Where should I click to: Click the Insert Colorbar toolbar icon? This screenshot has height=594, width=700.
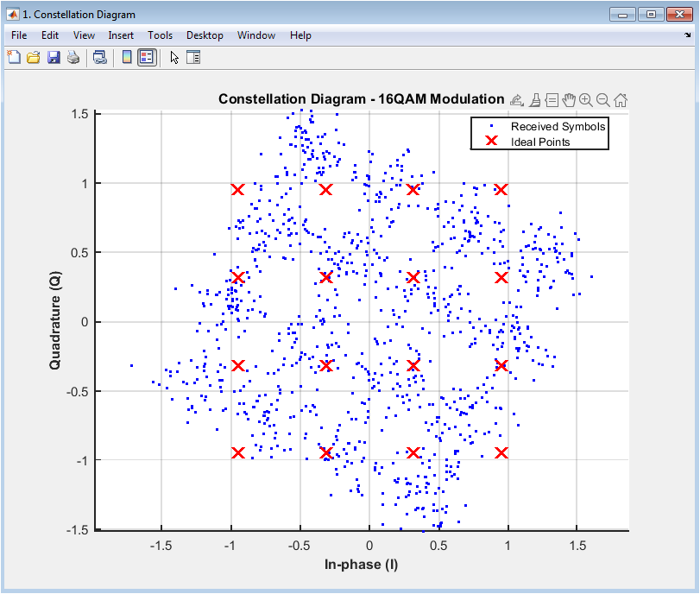click(127, 57)
